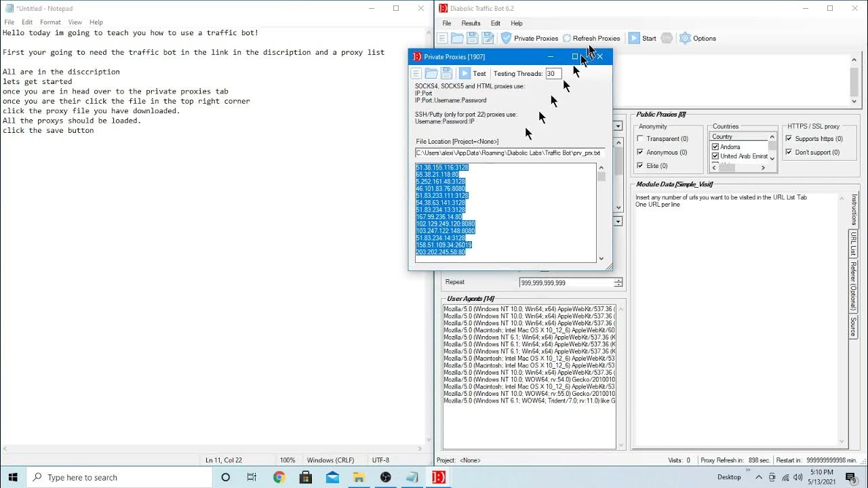
Task: Click the Countries list scroll-right arrow
Action: pos(763,167)
